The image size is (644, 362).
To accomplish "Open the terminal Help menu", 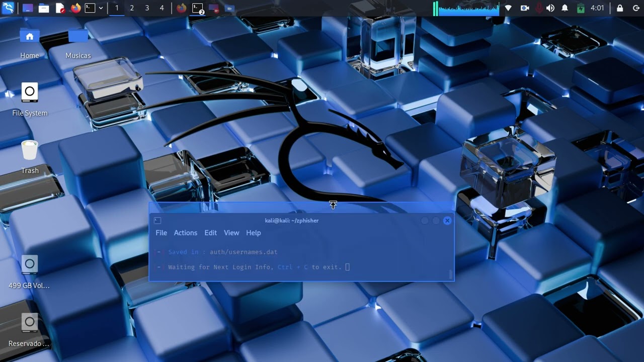I will [254, 233].
